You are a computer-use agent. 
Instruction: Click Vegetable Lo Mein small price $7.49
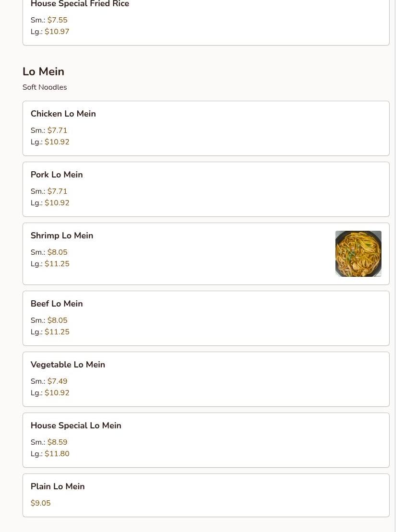(58, 381)
